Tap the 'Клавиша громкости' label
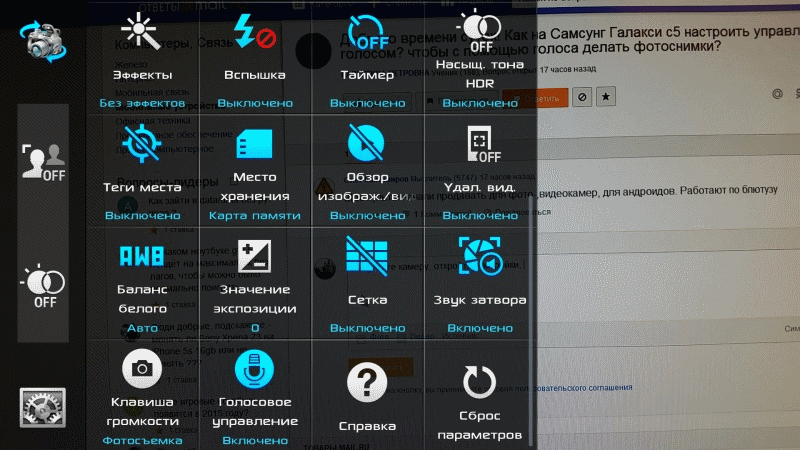The height and width of the screenshot is (450, 800). pyautogui.click(x=142, y=411)
